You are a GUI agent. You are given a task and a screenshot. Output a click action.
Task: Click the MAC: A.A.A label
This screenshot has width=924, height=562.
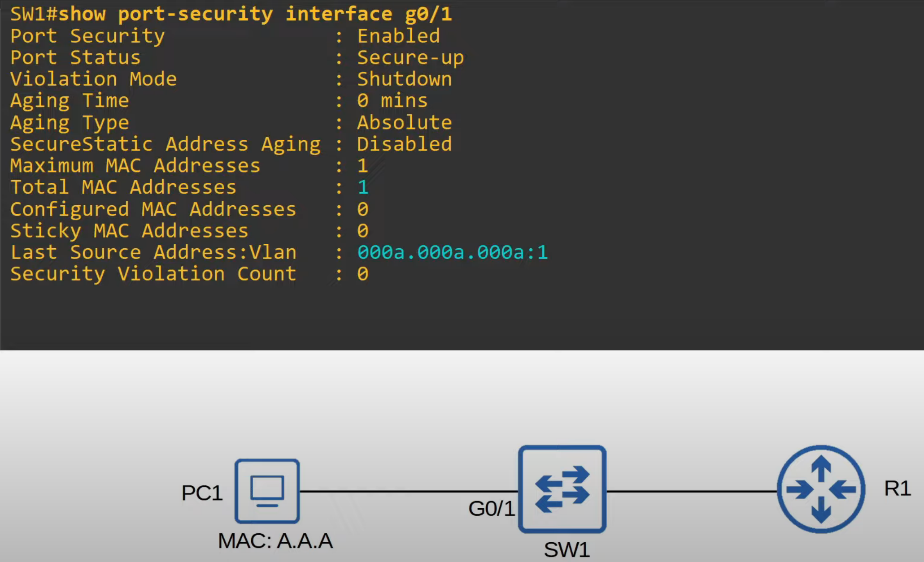[x=275, y=541]
